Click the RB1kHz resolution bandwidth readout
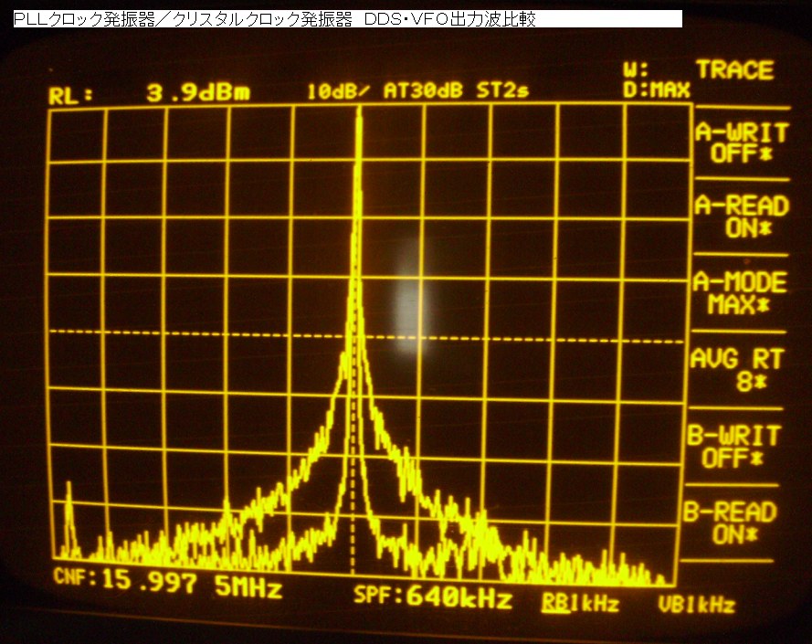Viewport: 812px width, 644px height. pos(580,603)
